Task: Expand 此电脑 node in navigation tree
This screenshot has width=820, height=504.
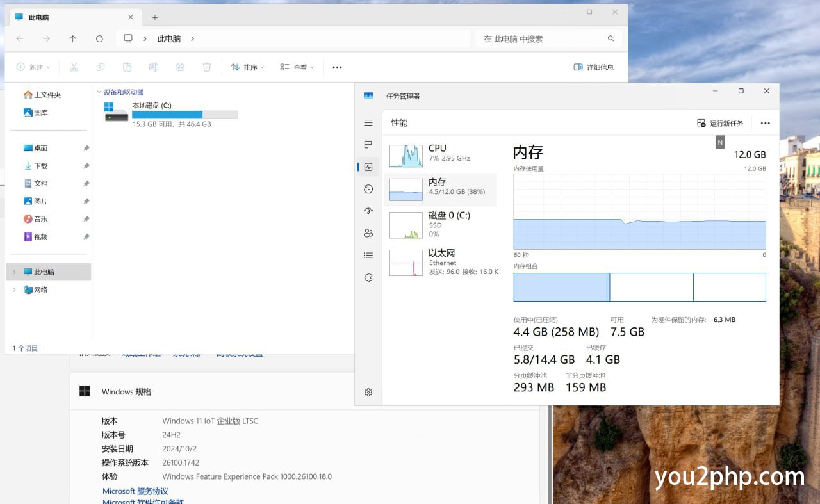Action: coord(15,272)
